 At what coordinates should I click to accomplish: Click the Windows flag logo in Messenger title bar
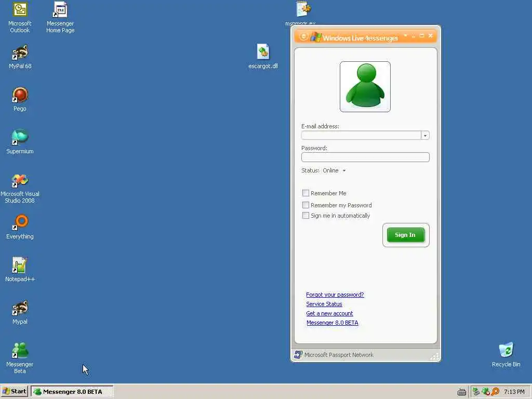316,37
